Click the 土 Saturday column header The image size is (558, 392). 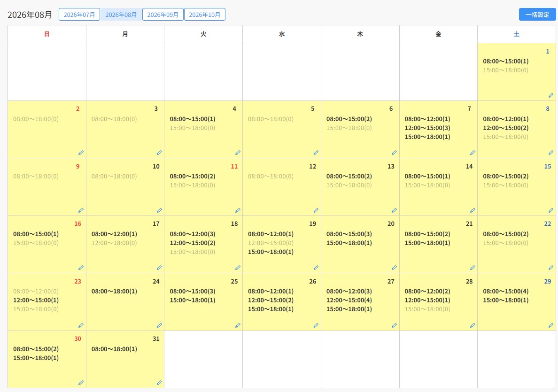(x=516, y=34)
